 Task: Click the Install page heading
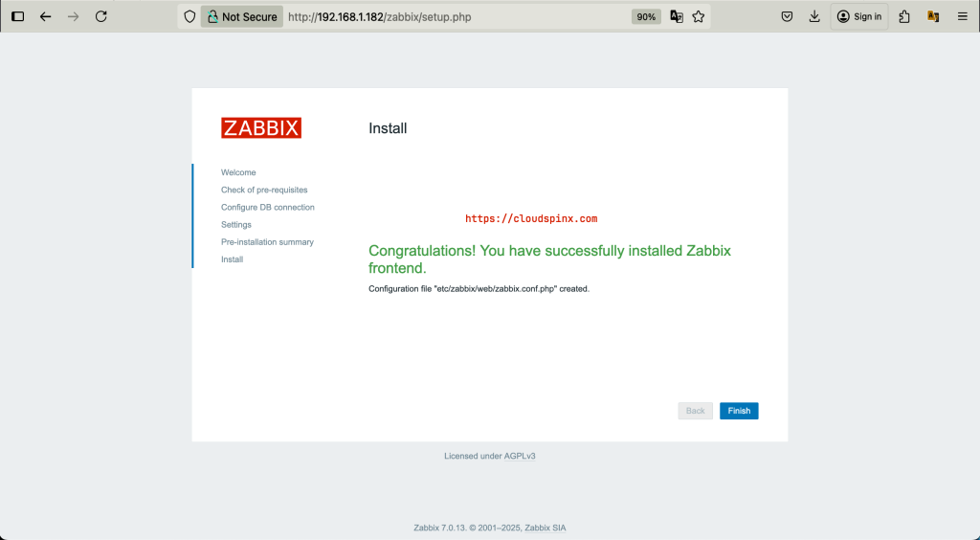tap(388, 128)
